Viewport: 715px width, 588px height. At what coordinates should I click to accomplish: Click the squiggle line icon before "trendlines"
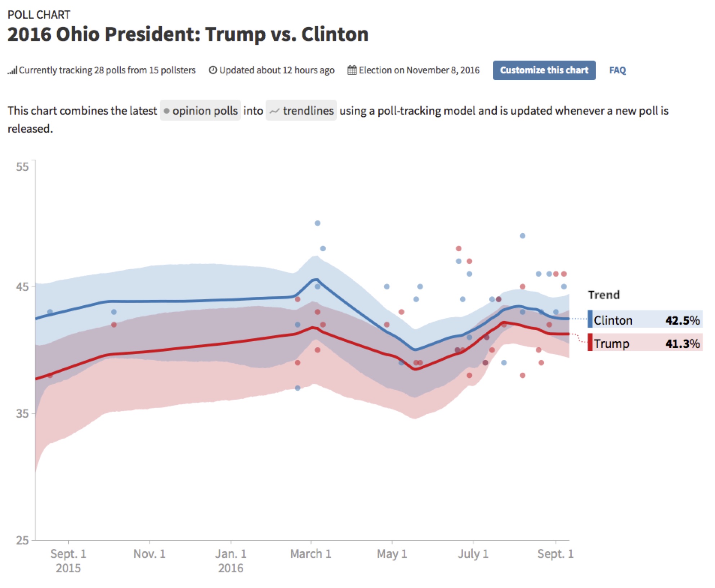tap(274, 111)
